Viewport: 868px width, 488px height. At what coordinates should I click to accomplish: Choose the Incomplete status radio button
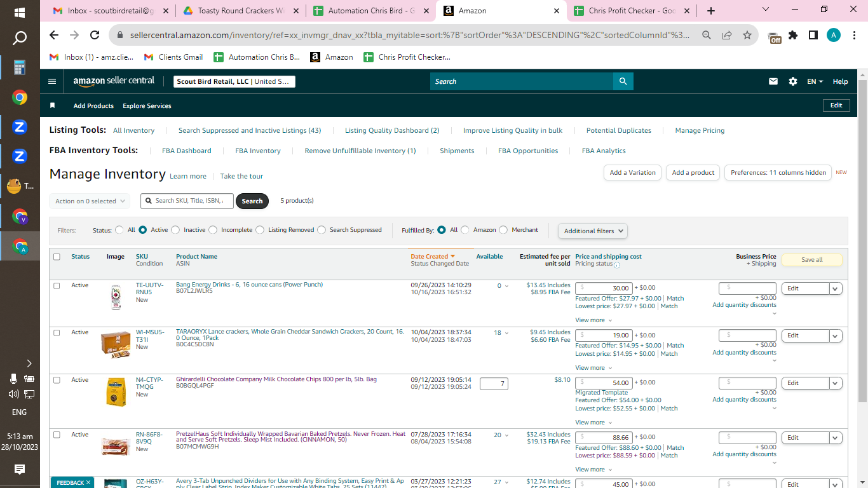point(213,230)
